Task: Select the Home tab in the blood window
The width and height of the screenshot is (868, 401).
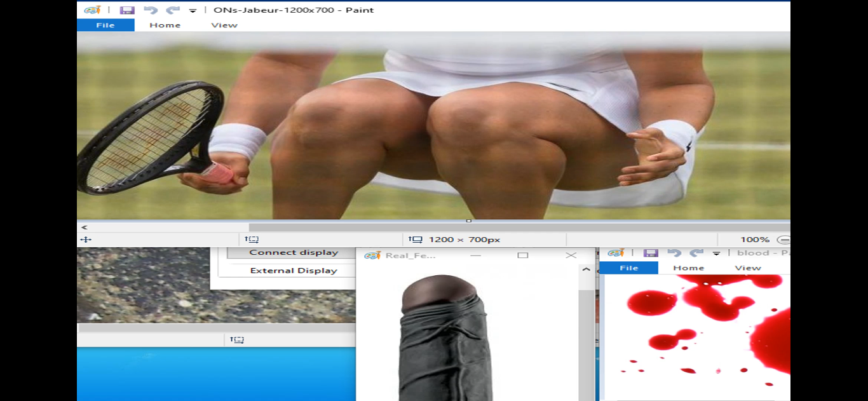Action: [x=689, y=268]
